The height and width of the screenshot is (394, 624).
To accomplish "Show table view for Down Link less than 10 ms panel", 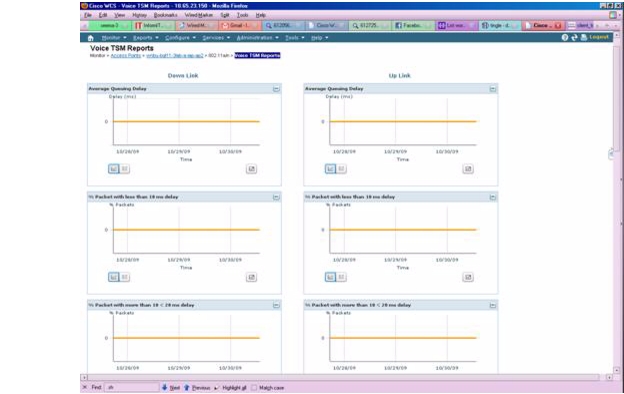I will [125, 277].
